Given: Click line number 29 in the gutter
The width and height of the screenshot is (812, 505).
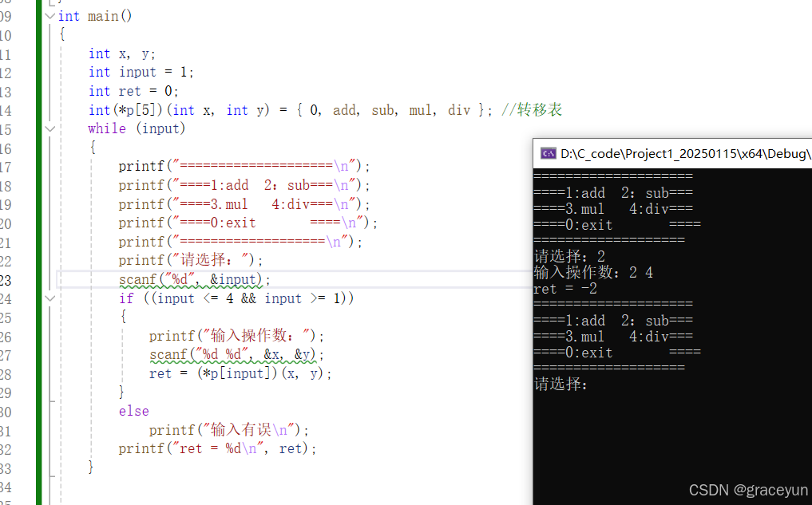Looking at the screenshot, I should [5, 393].
